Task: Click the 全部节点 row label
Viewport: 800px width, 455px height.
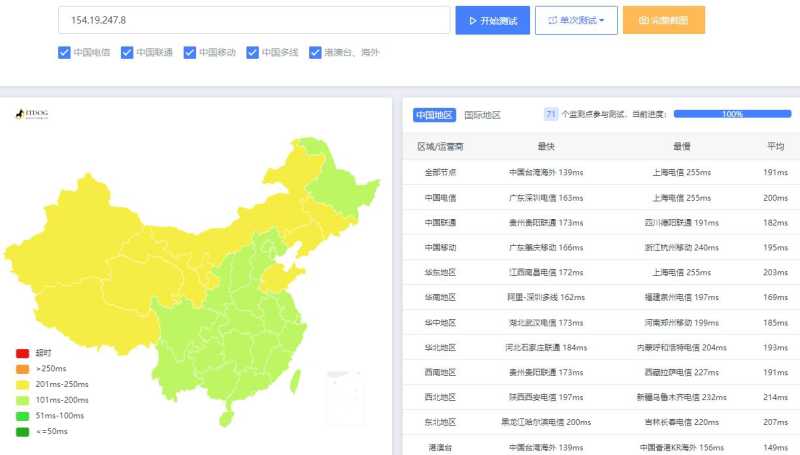Action: (440, 172)
